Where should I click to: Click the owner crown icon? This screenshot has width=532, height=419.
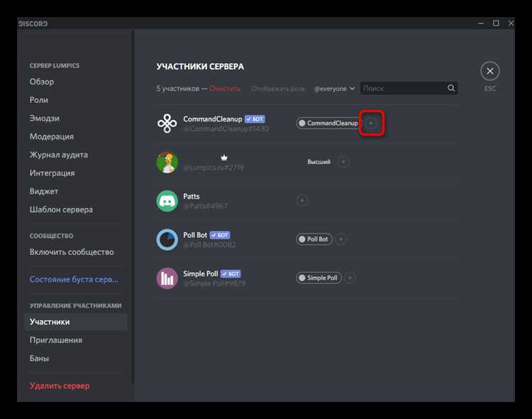(224, 158)
